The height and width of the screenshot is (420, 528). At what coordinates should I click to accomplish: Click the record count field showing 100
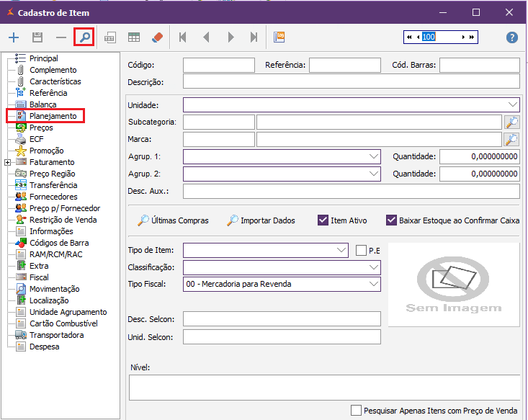pos(440,37)
